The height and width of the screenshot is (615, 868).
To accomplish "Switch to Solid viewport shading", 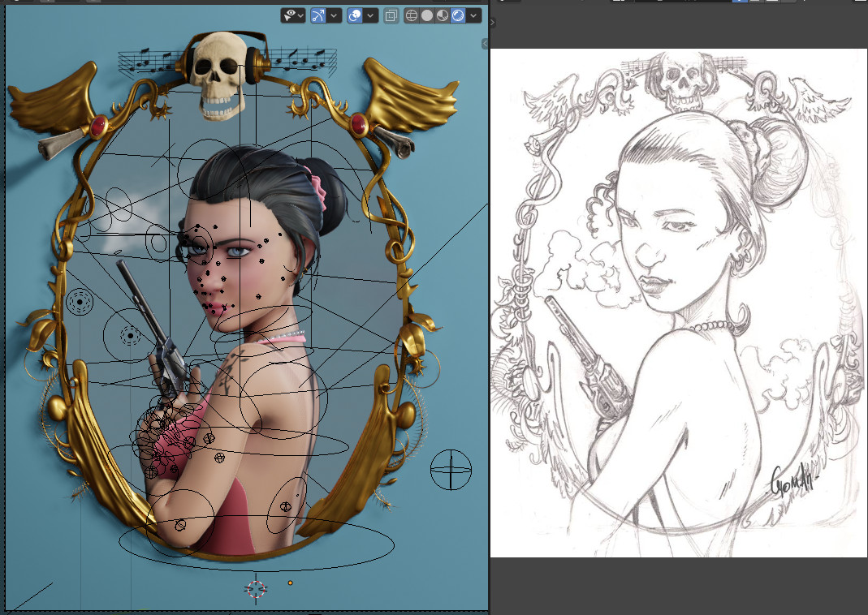I will [x=427, y=15].
